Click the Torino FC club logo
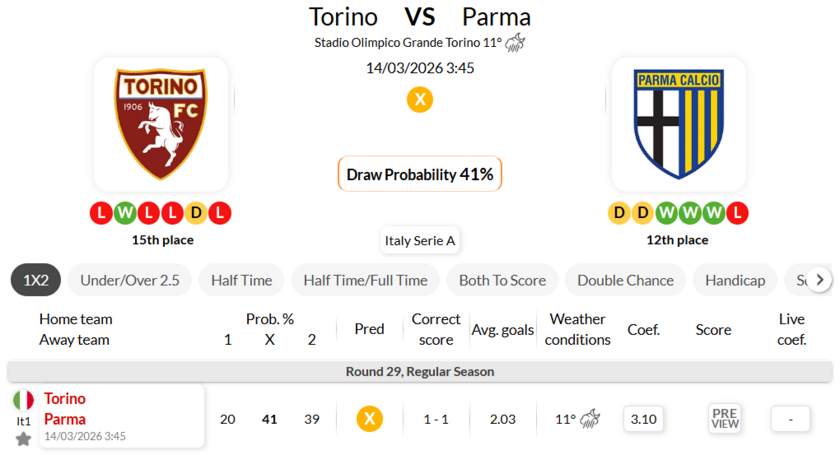This screenshot has height=455, width=840. pos(160,124)
